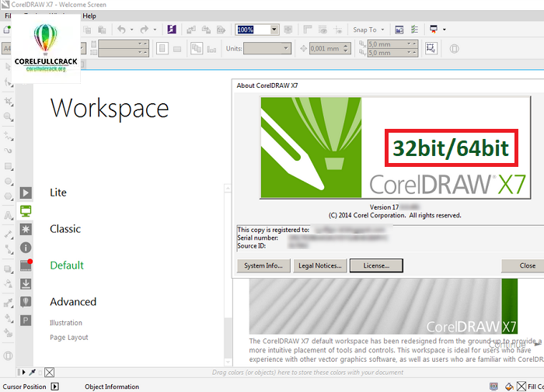
Task: Open the Updates download icon
Action: (x=26, y=284)
